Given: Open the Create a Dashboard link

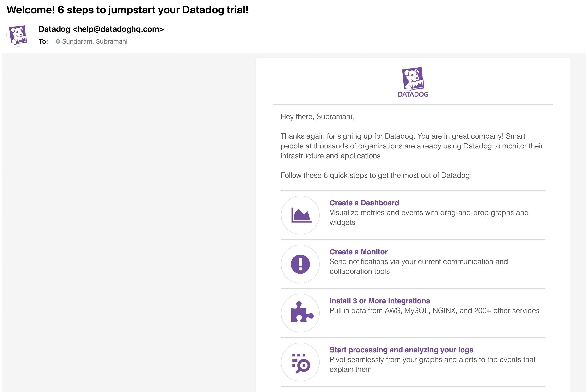Looking at the screenshot, I should [x=364, y=203].
